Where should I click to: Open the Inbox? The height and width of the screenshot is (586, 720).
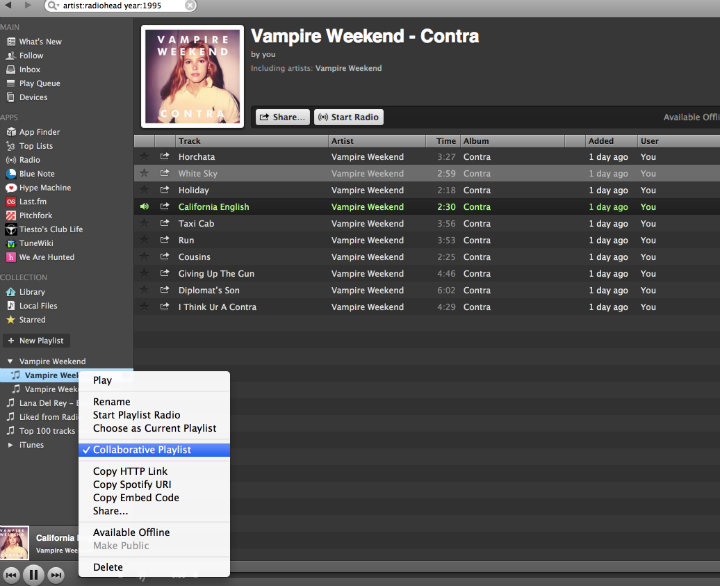pyautogui.click(x=23, y=69)
